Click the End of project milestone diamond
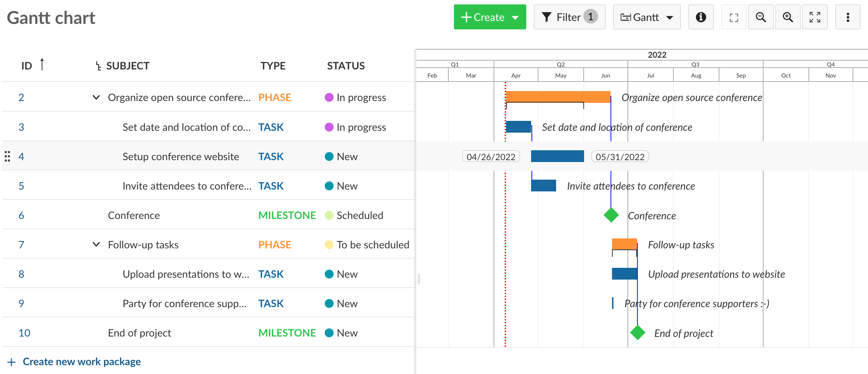This screenshot has height=374, width=868. 637,333
